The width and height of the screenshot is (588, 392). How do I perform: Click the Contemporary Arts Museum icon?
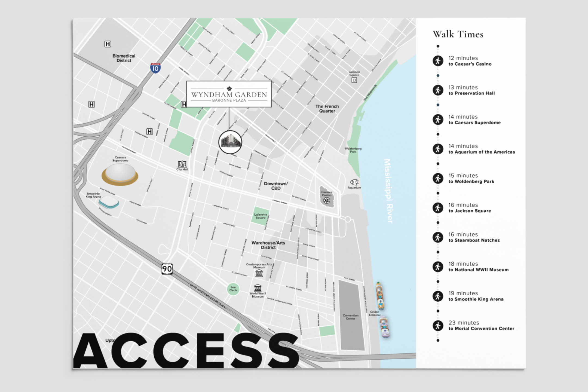(259, 273)
